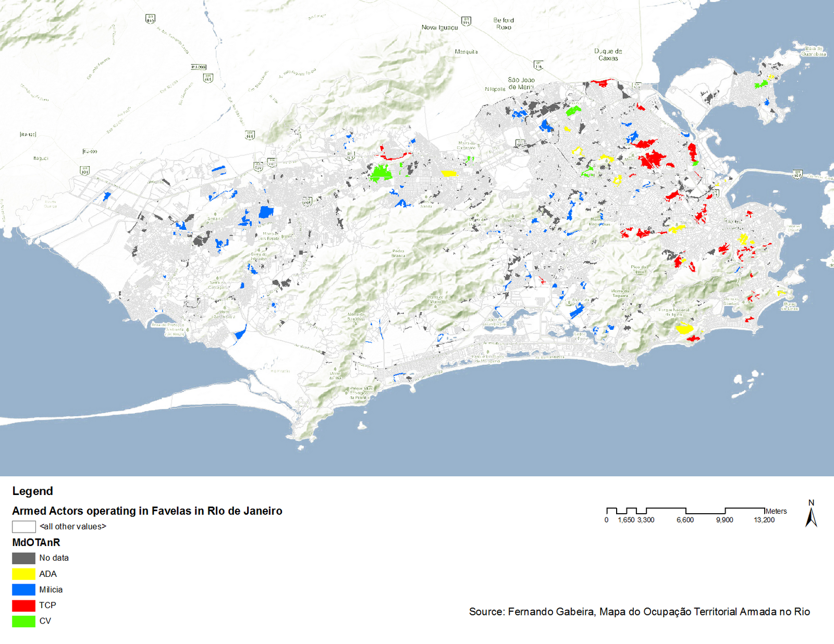This screenshot has width=834, height=644.
Task: Click the Milicia legend label
Action: pos(51,590)
